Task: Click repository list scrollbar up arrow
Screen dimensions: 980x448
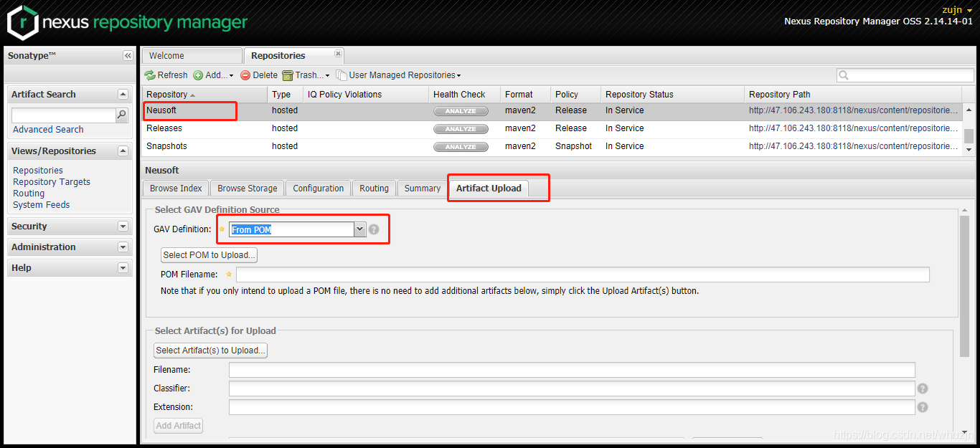Action: pos(969,110)
